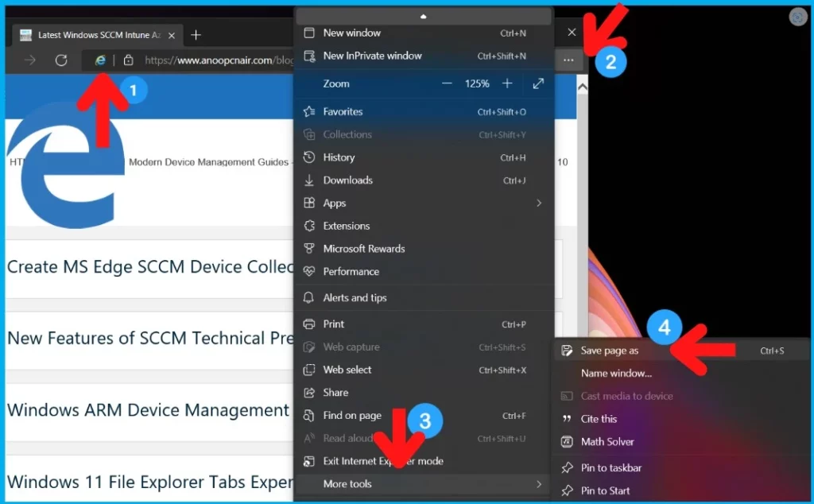
Task: Refresh the page with reload button
Action: pyautogui.click(x=61, y=60)
